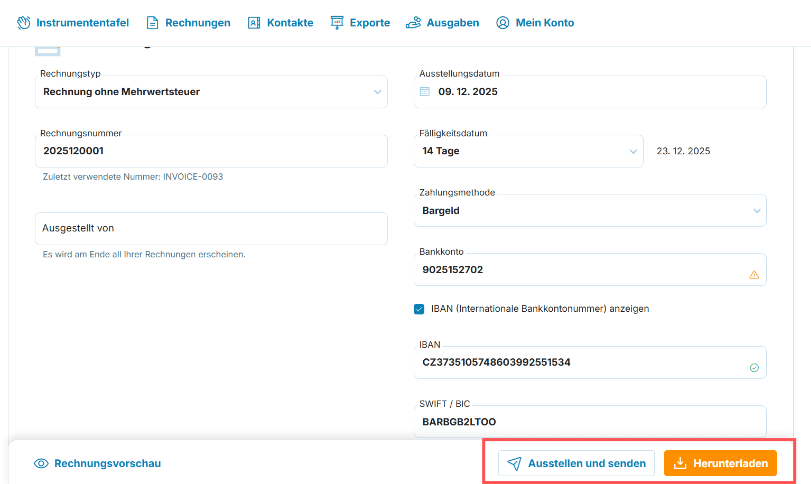Screen dimensions: 811x484
Task: Click the hint Es wird am Ende all Ihrer Rechnungen erscheinen
Action: tap(144, 254)
